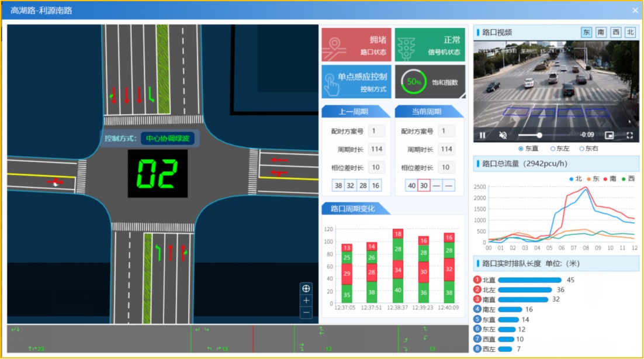Select the 东左 radio button
644x359 pixels.
point(553,149)
